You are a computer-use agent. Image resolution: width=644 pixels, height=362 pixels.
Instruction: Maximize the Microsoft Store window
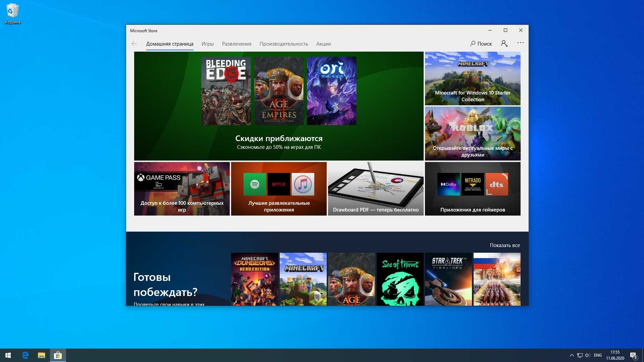coord(505,30)
